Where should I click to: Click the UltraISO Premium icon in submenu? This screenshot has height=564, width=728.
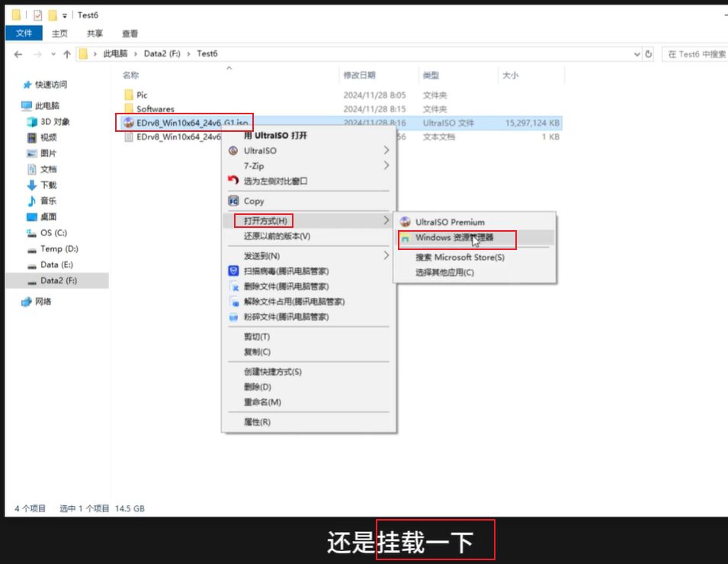tap(405, 222)
